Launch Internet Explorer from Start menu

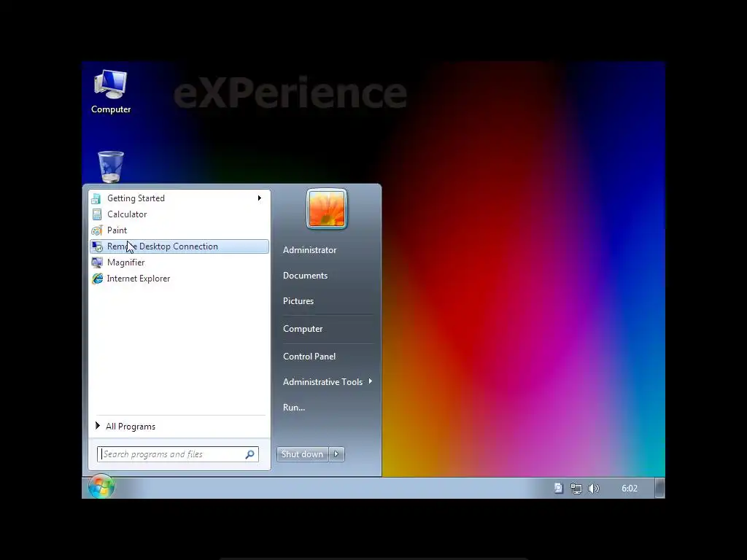point(179,279)
